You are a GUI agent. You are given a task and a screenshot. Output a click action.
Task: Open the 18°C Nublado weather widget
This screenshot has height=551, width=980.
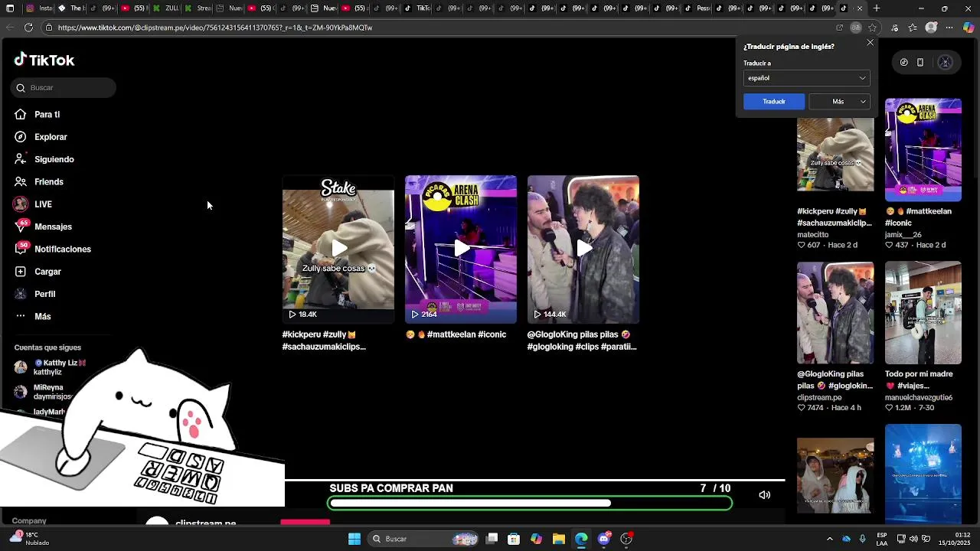point(31,539)
